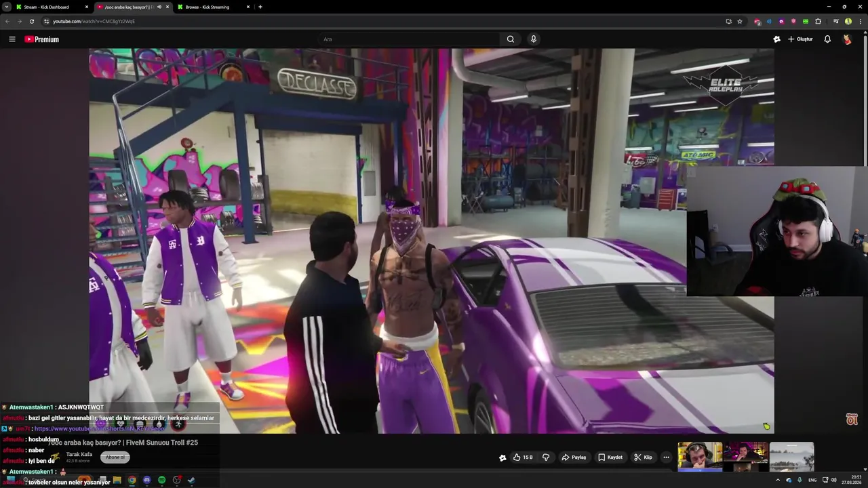Viewport: 868px width, 488px height.
Task: Play the first recommended video thumbnail
Action: [700, 456]
